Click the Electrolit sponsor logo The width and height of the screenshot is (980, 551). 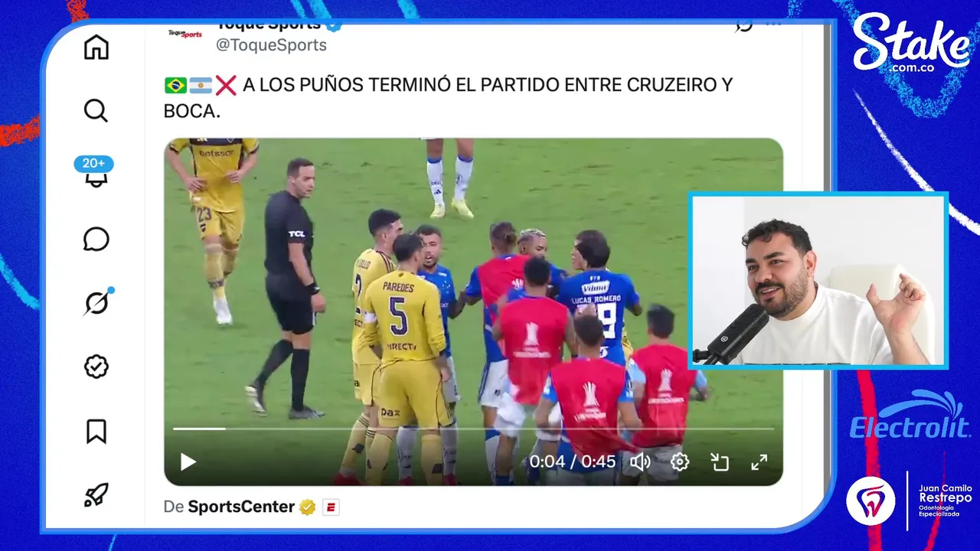[x=910, y=416]
